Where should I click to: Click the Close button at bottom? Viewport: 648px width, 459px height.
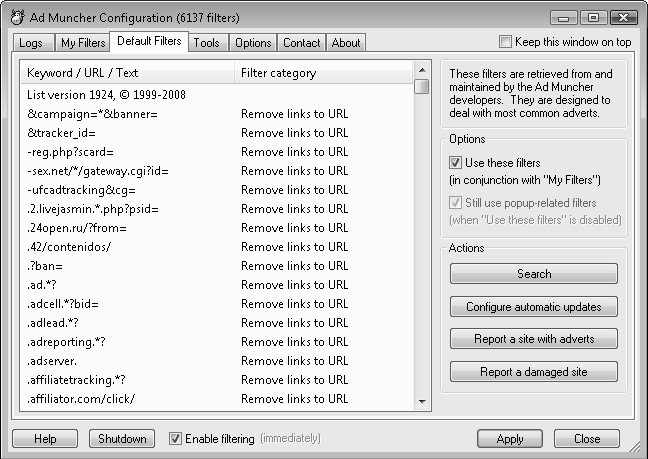tap(587, 438)
